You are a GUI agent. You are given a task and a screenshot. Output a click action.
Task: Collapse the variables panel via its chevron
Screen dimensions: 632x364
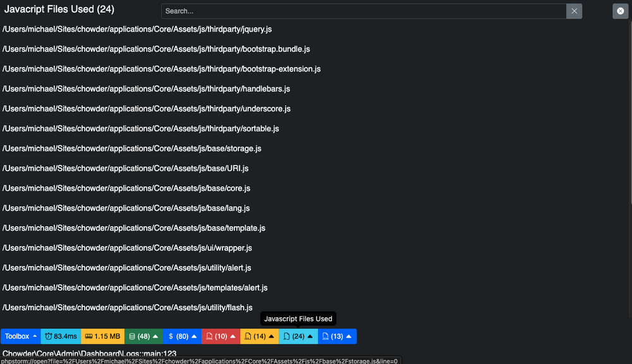tap(193, 336)
